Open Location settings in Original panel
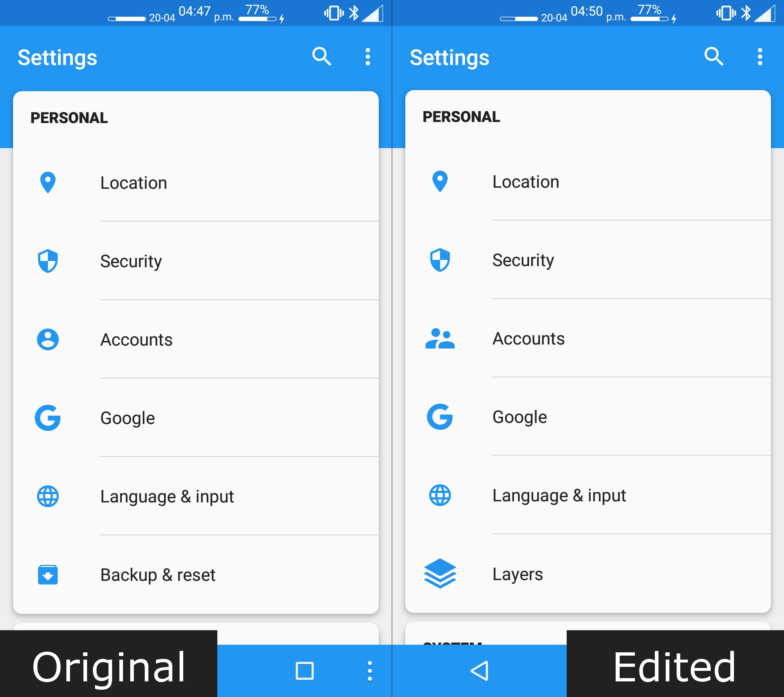The image size is (784, 697). [132, 182]
